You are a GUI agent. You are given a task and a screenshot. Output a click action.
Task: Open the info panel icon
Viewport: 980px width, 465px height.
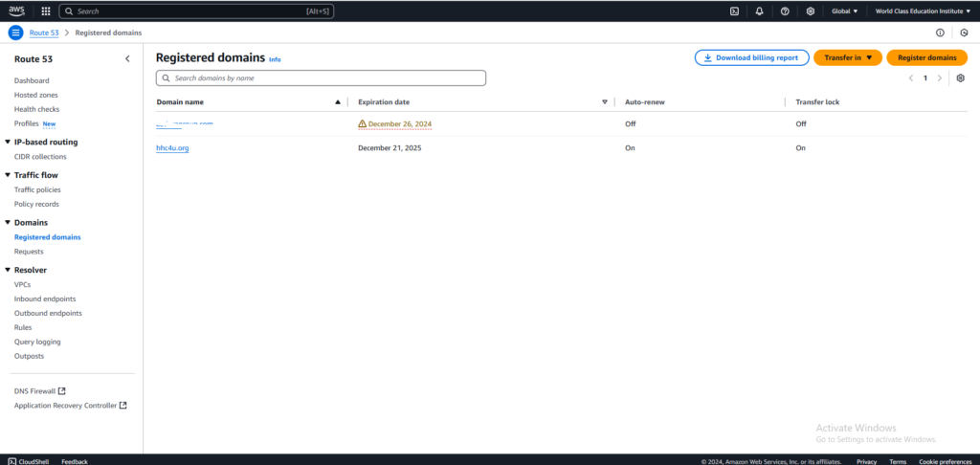point(940,33)
